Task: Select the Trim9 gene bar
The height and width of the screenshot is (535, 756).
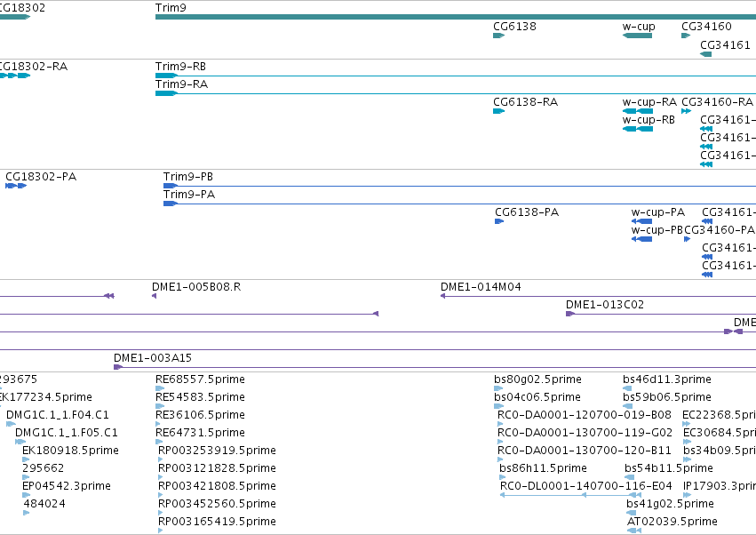Action: click(456, 17)
